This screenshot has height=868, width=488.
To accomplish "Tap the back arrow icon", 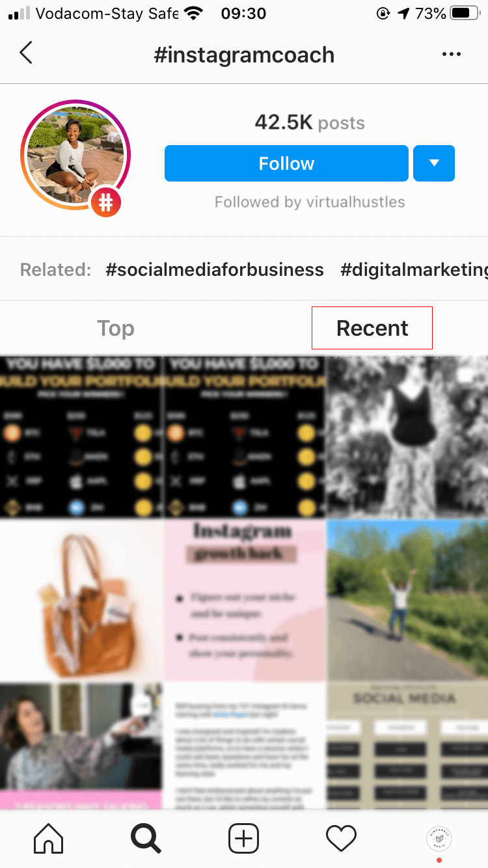I will pos(26,53).
